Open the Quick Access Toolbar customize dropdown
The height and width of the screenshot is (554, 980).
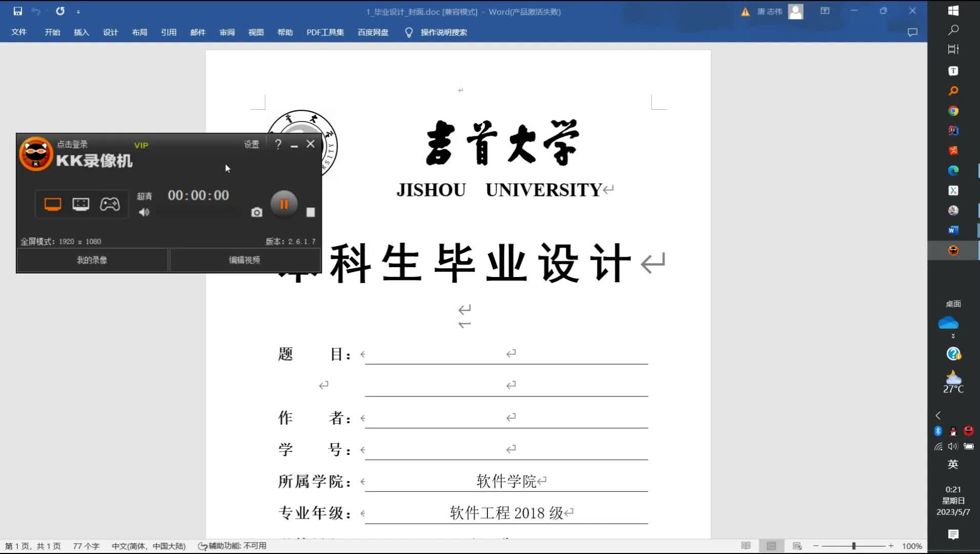pos(79,11)
